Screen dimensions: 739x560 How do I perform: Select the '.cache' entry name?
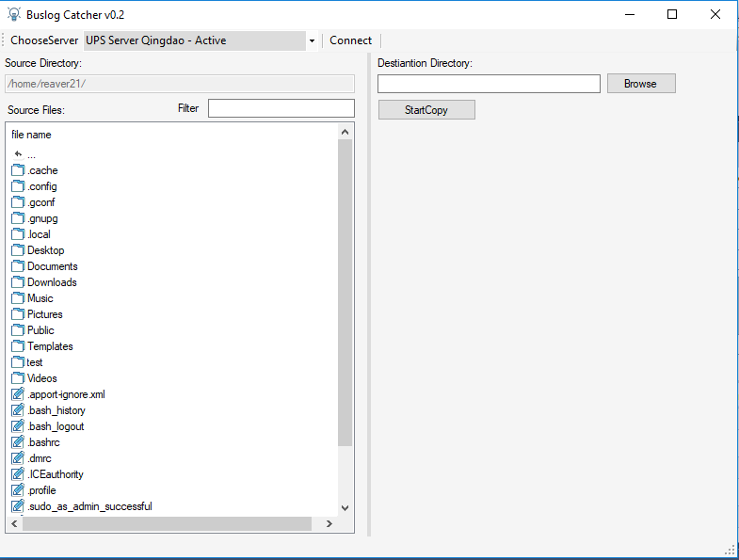pyautogui.click(x=43, y=170)
